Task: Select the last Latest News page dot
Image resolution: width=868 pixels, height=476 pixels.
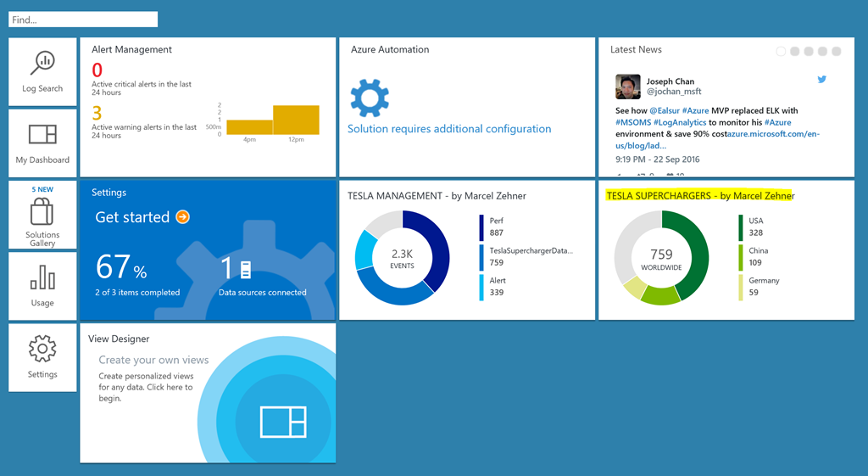Action: 836,52
